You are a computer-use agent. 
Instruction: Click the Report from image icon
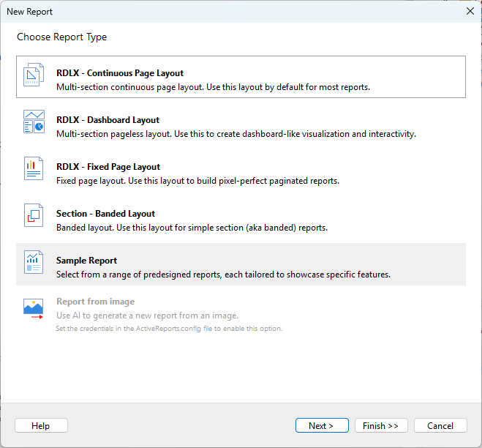point(34,309)
